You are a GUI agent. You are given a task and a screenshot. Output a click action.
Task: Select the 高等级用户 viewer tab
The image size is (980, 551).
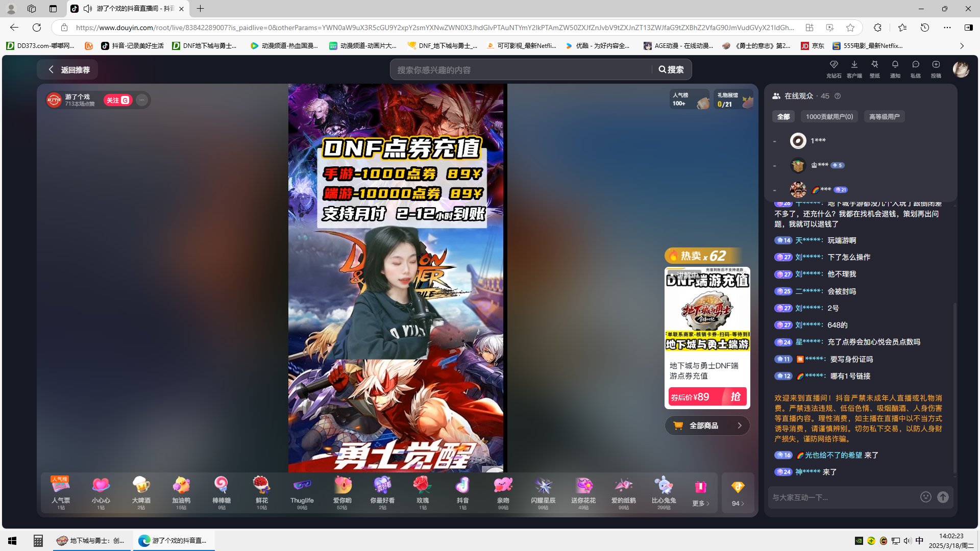click(884, 116)
